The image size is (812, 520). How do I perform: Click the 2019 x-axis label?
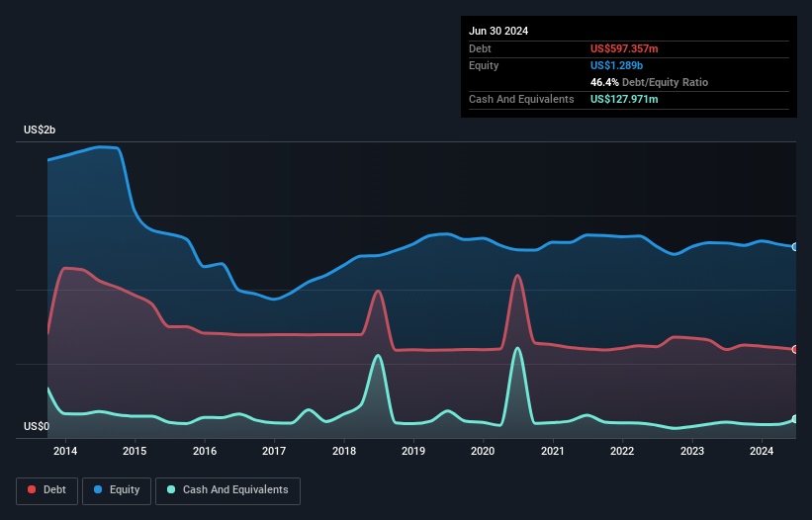click(x=413, y=451)
